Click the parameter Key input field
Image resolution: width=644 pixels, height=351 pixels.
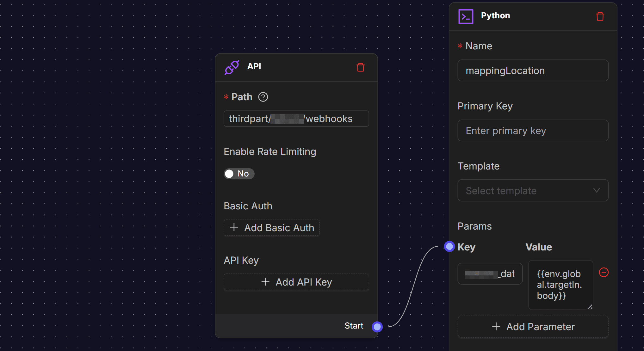click(x=490, y=274)
